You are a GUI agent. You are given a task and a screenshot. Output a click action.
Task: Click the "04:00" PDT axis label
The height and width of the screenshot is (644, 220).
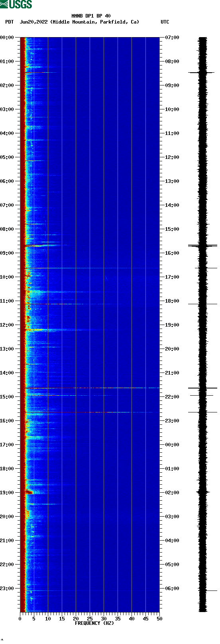point(7,133)
